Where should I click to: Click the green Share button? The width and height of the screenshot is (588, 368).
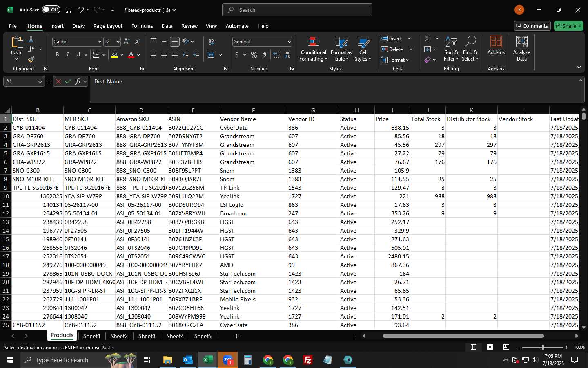click(x=568, y=26)
